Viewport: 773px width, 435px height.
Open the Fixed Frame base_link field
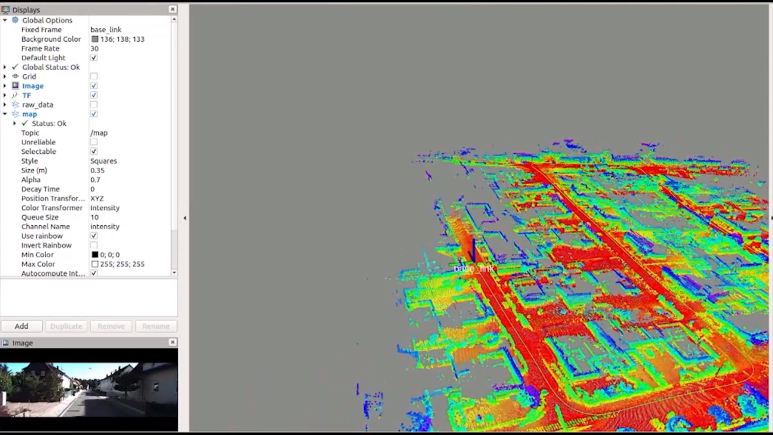point(130,30)
